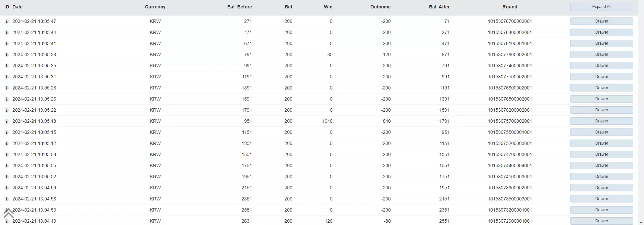Open Drawer for round 10153078700002001
Screen dimensions: 644x225
601,21
